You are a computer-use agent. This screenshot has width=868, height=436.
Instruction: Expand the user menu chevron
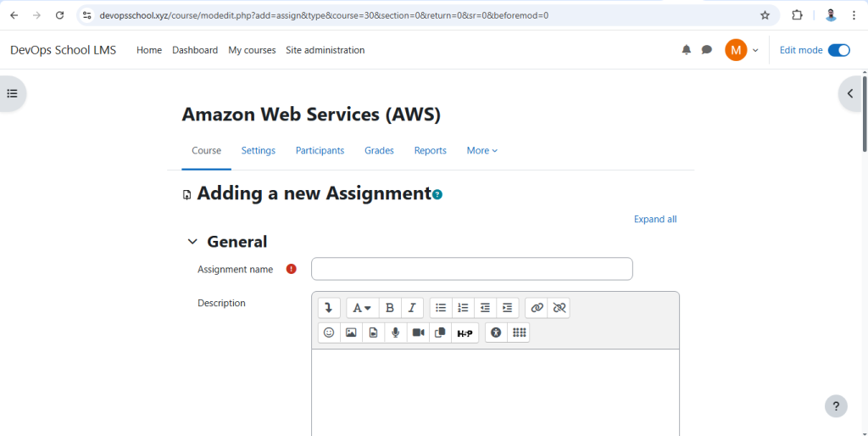[755, 50]
